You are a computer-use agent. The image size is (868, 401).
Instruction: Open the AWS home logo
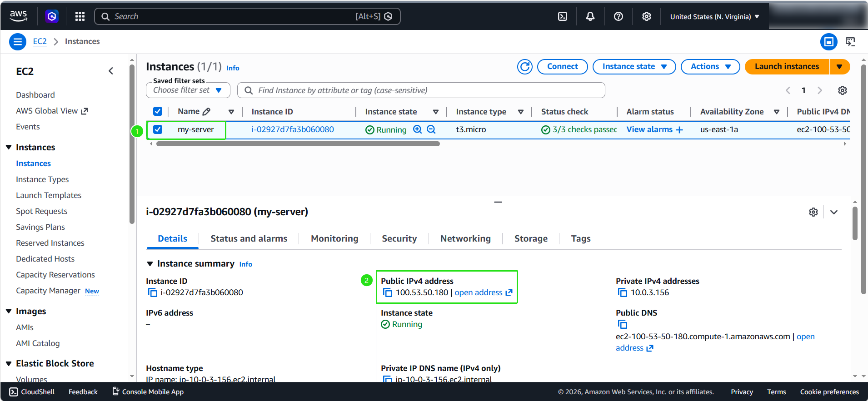pos(19,16)
